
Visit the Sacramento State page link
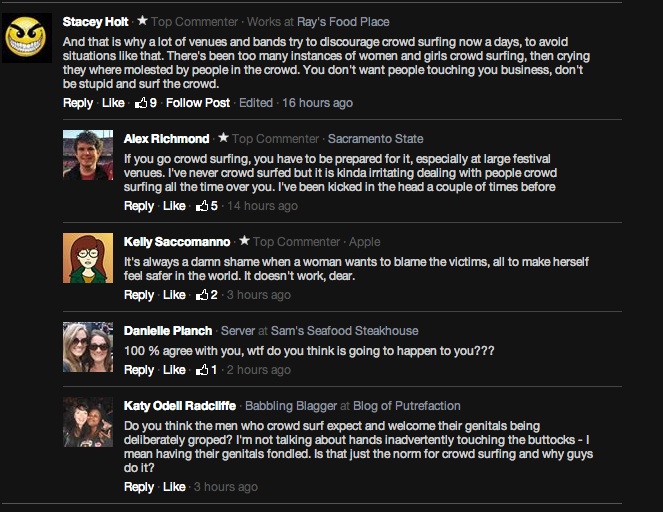point(375,139)
